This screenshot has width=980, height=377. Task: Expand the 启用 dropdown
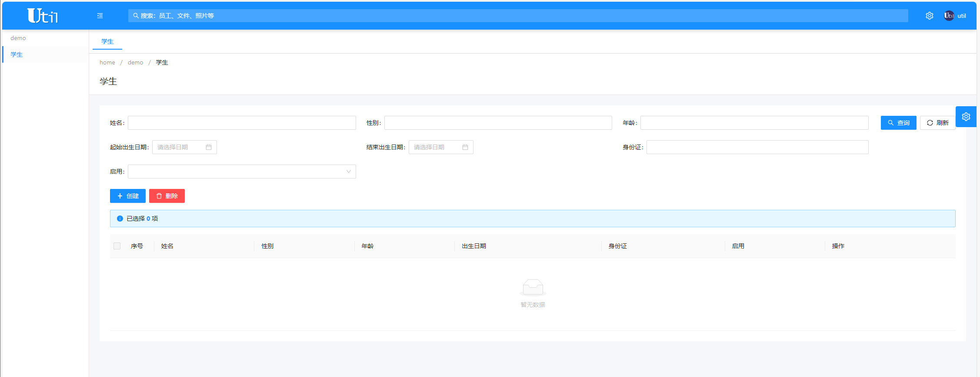click(242, 172)
